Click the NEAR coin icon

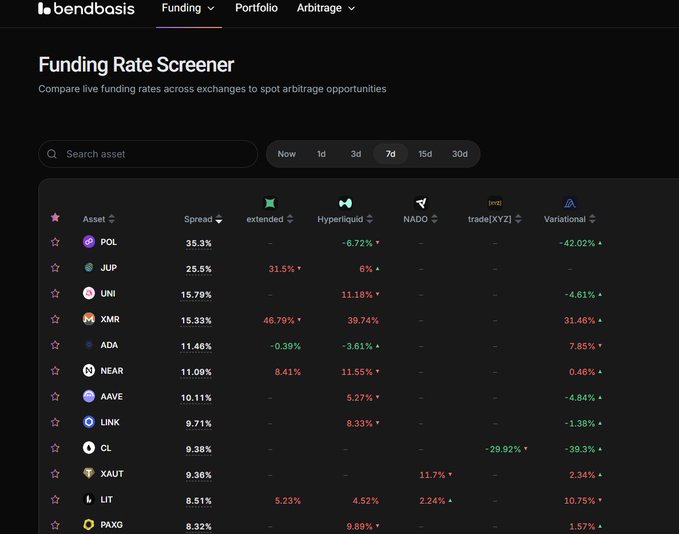(x=89, y=371)
